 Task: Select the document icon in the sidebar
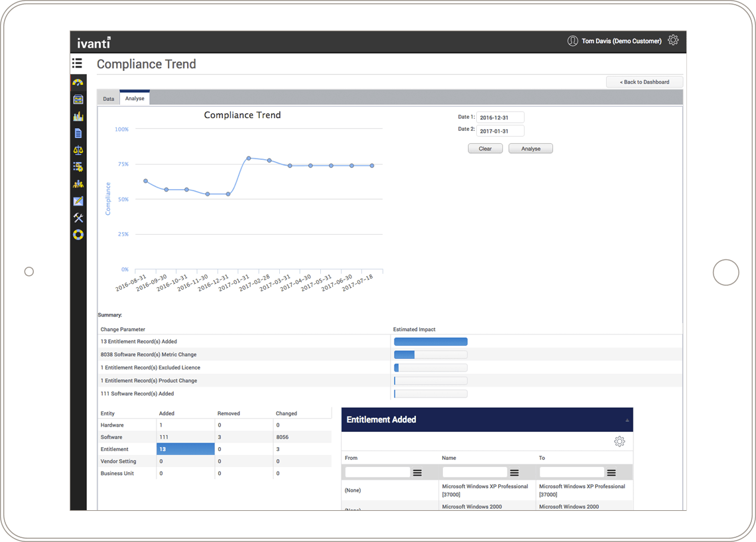(x=78, y=133)
